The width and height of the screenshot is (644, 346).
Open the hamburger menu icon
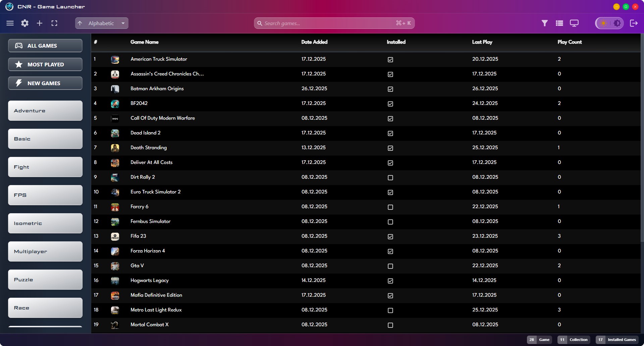(10, 23)
